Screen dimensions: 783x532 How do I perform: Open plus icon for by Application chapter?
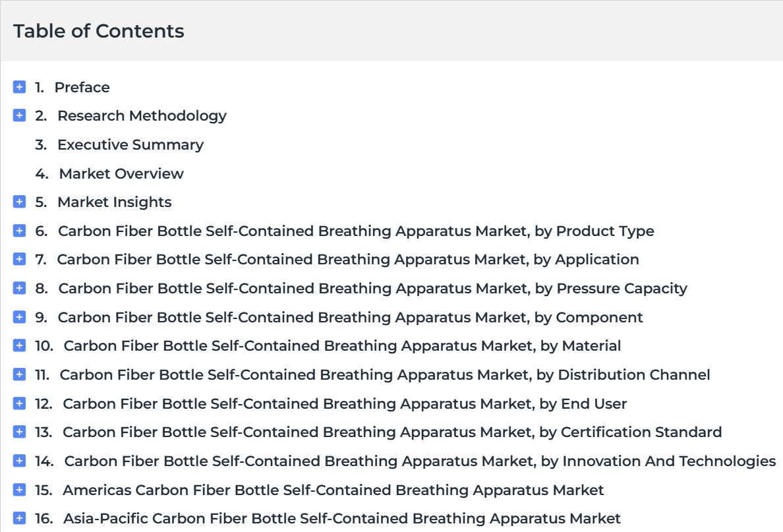pos(19,259)
